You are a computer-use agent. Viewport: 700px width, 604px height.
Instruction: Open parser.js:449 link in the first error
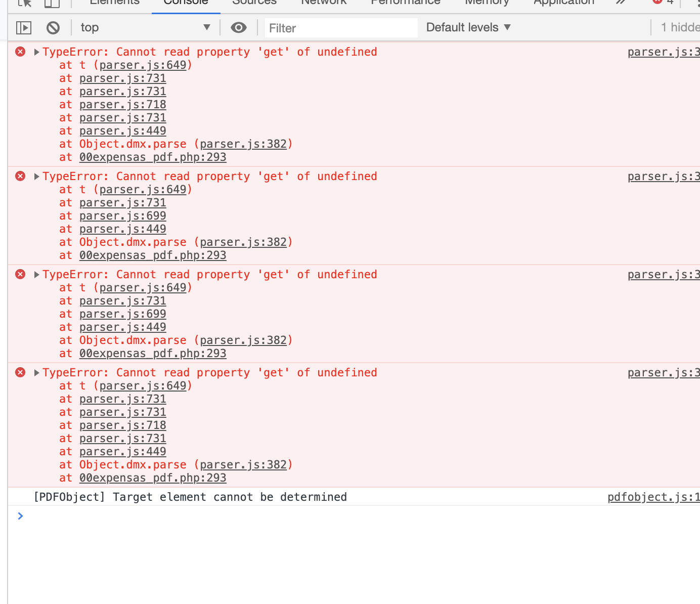[123, 131]
